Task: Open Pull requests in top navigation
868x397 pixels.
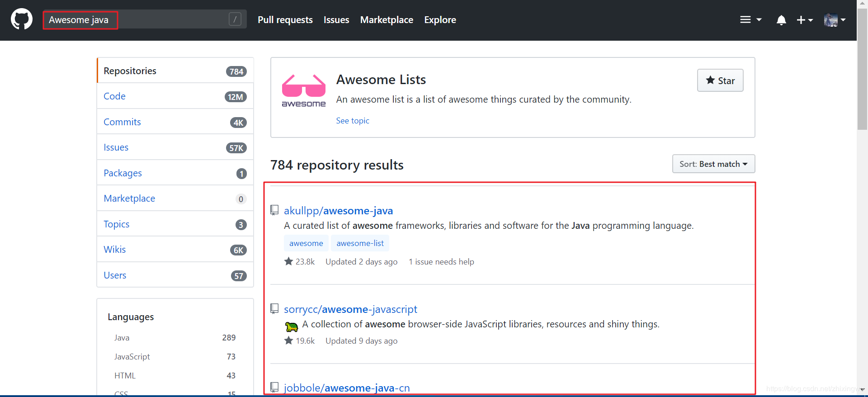Action: [285, 20]
